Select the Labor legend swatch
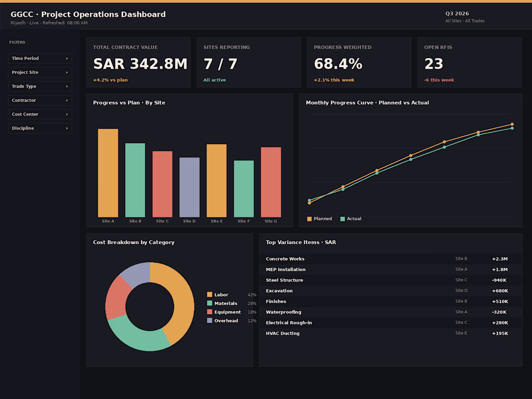Image resolution: width=532 pixels, height=399 pixels. point(209,295)
